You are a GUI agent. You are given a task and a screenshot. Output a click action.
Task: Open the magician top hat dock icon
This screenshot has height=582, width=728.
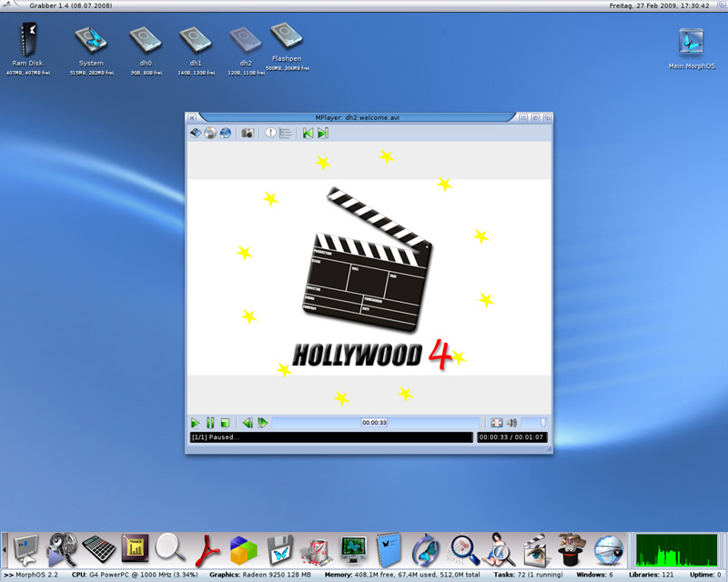coord(571,550)
